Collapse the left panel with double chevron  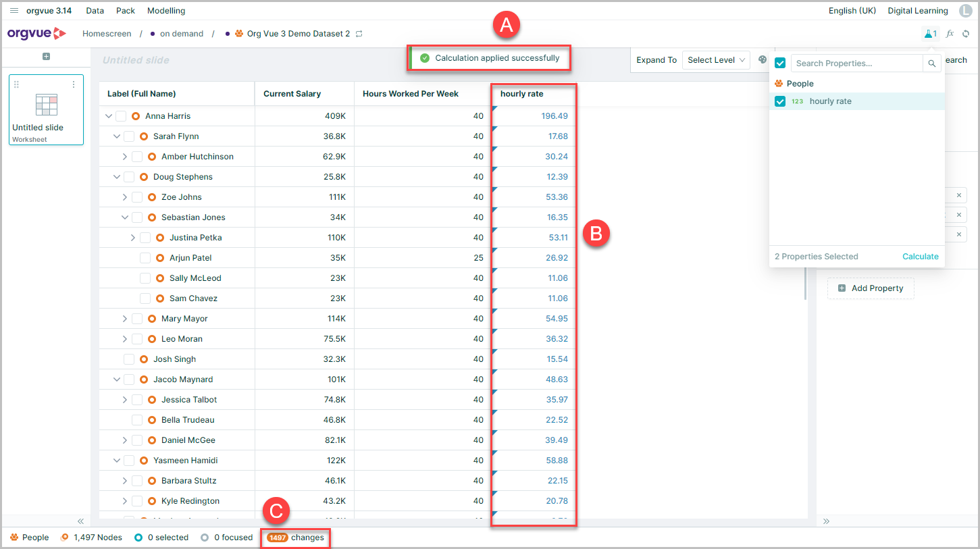(x=80, y=521)
